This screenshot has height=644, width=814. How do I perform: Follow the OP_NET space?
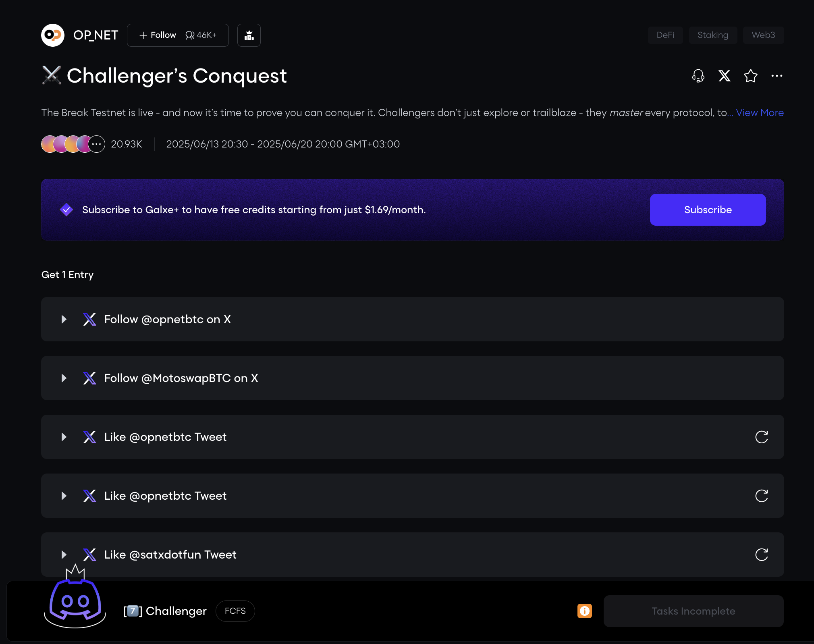pos(158,35)
